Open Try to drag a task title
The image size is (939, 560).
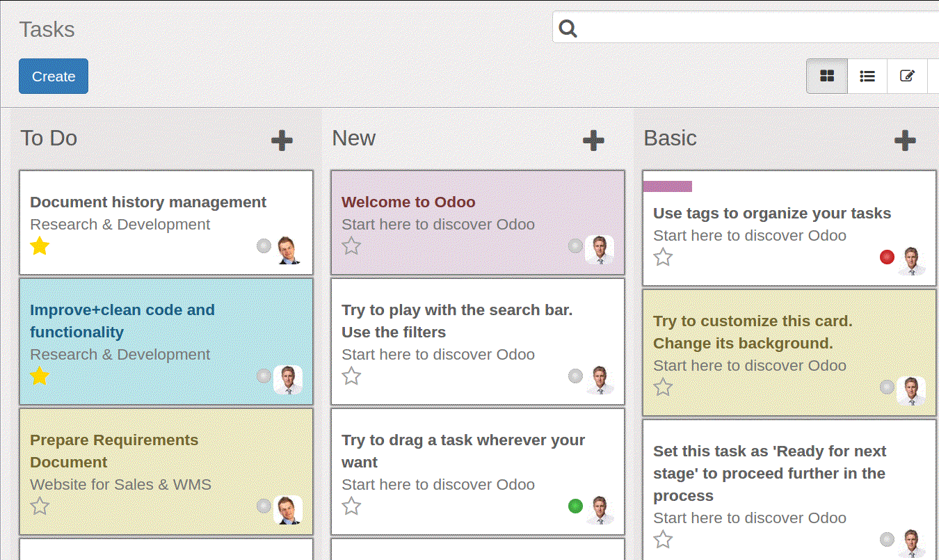click(x=463, y=451)
